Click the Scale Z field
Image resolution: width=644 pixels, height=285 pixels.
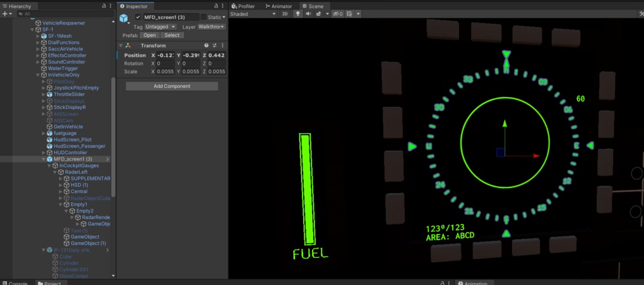[217, 72]
